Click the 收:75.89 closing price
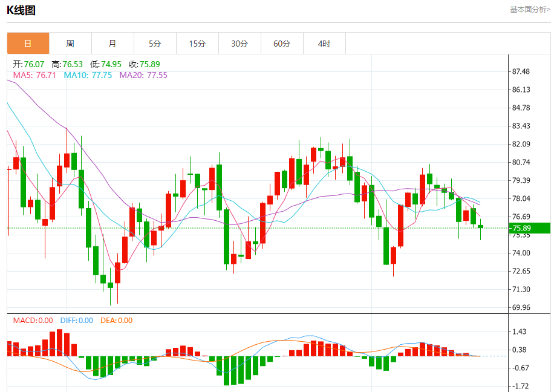 click(145, 64)
